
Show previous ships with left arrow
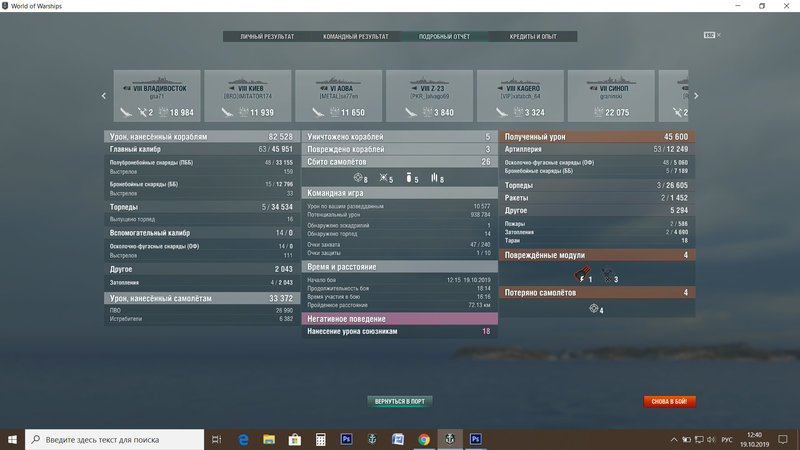tap(104, 95)
